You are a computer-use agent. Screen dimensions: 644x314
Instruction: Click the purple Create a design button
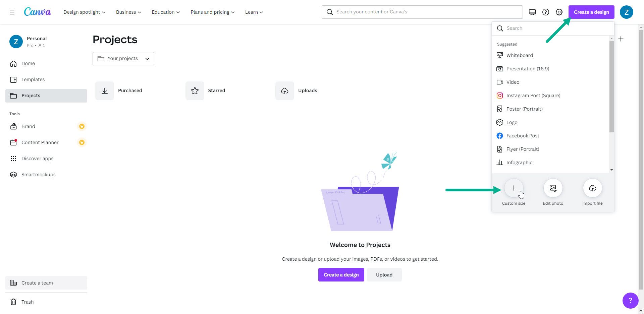point(591,12)
